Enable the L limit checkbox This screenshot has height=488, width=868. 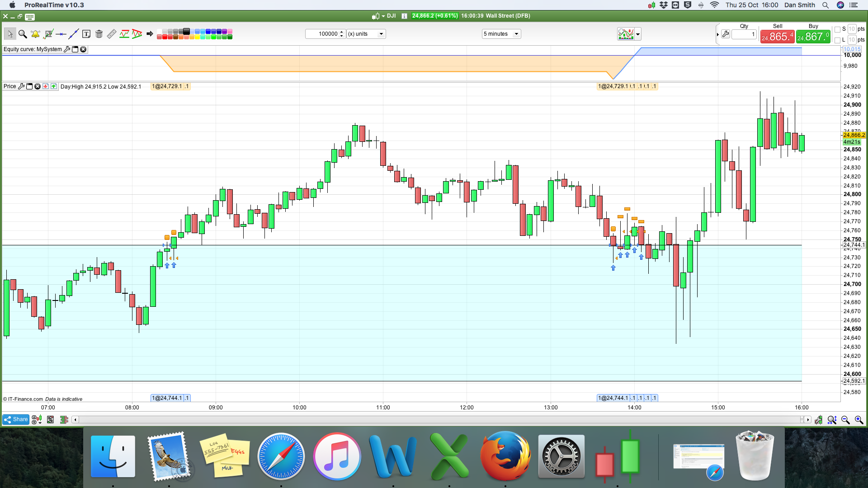837,40
